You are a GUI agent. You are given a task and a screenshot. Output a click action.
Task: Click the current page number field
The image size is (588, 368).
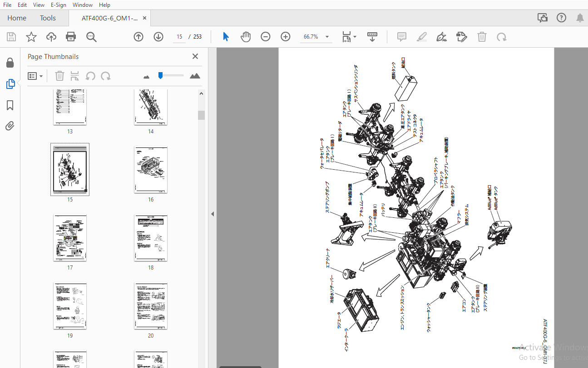point(179,37)
